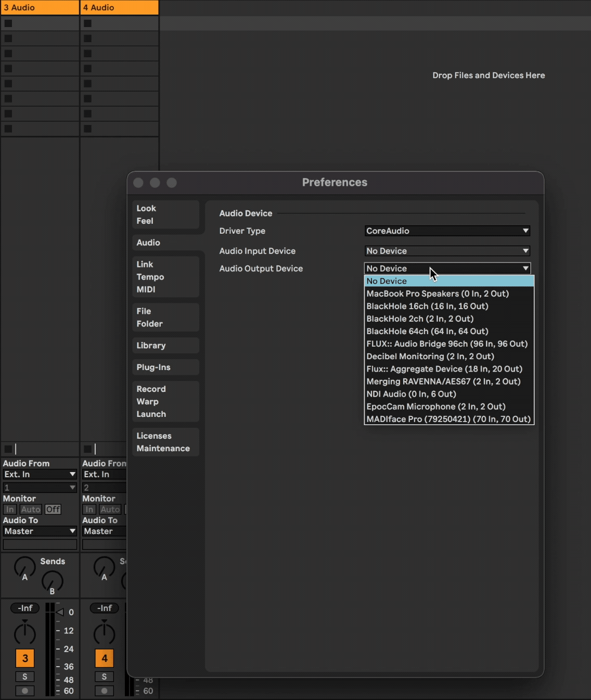This screenshot has width=591, height=700.
Task: Click the track 3 volume fader handle
Action: [60, 612]
